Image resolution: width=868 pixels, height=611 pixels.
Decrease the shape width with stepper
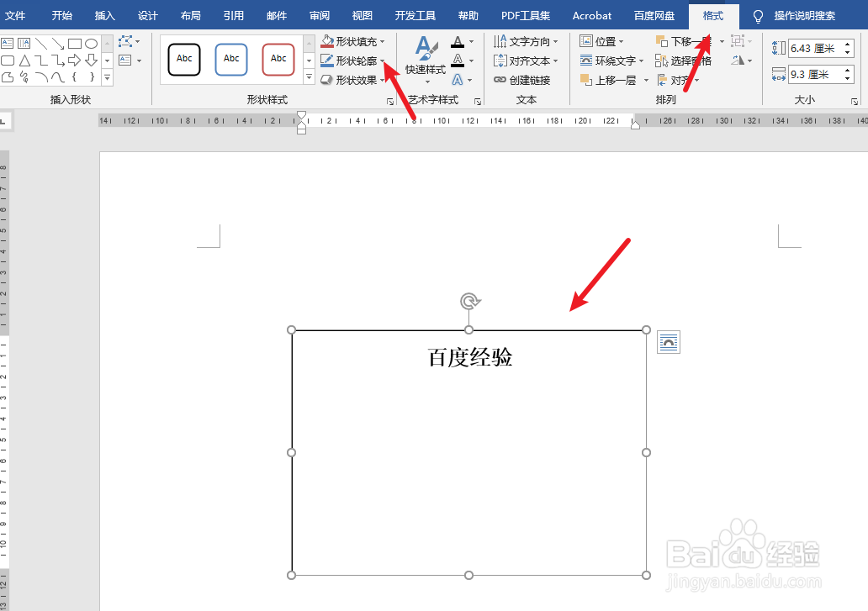point(848,78)
